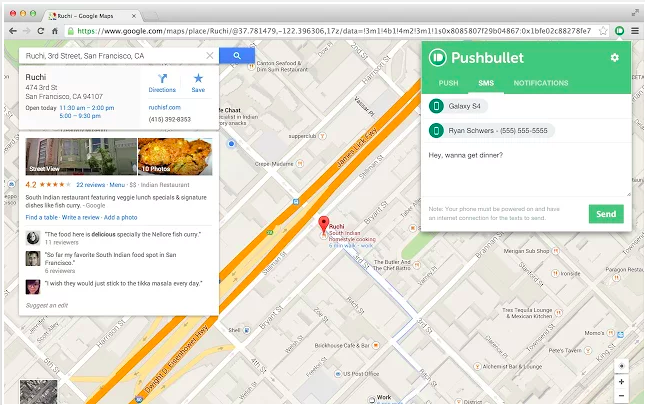
Task: Open the 10 Photos thumbnail
Action: point(175,157)
